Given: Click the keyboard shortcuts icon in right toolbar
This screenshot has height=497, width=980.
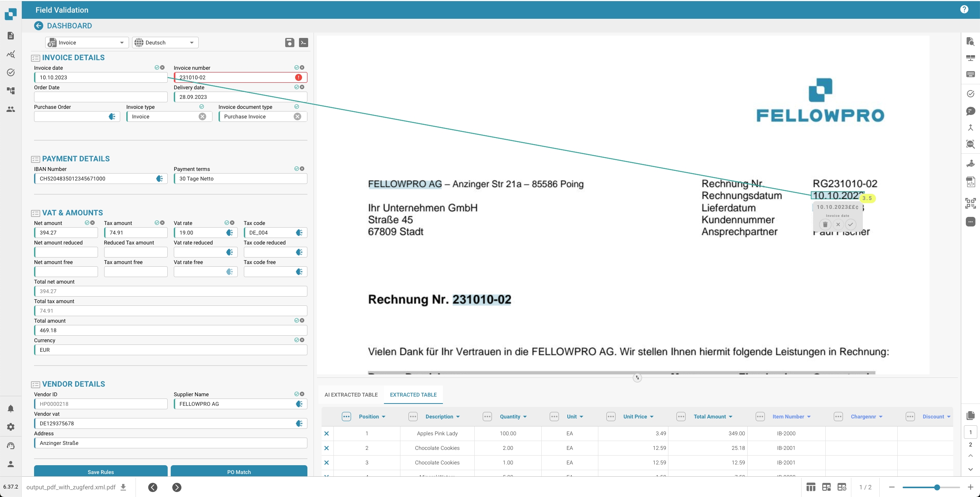Looking at the screenshot, I should pyautogui.click(x=970, y=74).
